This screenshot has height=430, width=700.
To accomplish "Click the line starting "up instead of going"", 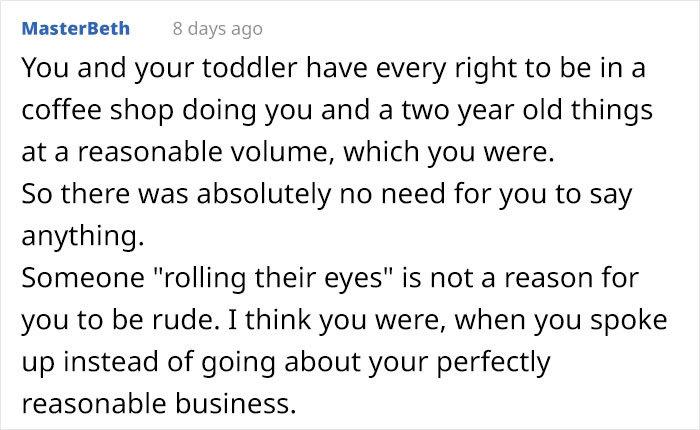I will (286, 362).
